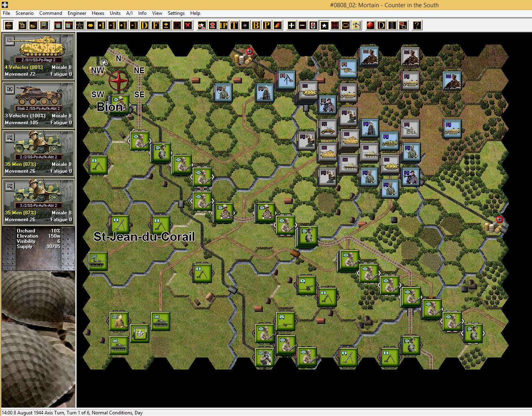Click the B toolbar button

256,26
